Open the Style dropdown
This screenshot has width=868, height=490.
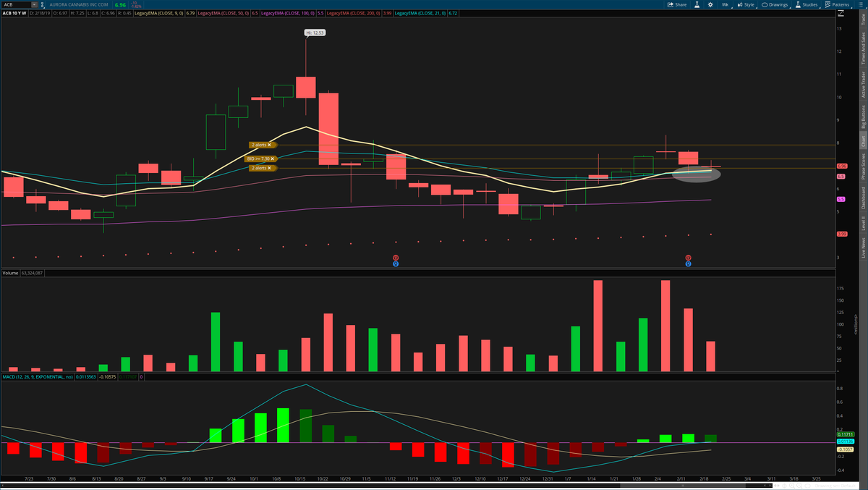[746, 4]
